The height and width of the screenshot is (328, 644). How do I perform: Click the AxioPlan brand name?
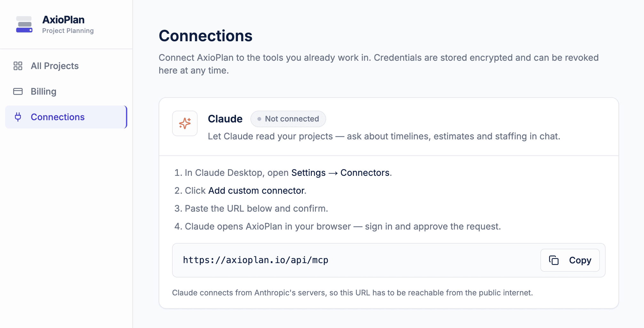[64, 20]
